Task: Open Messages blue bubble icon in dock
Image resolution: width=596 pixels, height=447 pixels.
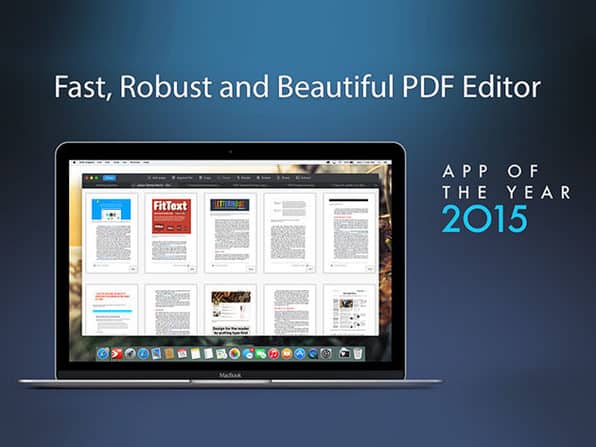Action: click(x=248, y=354)
